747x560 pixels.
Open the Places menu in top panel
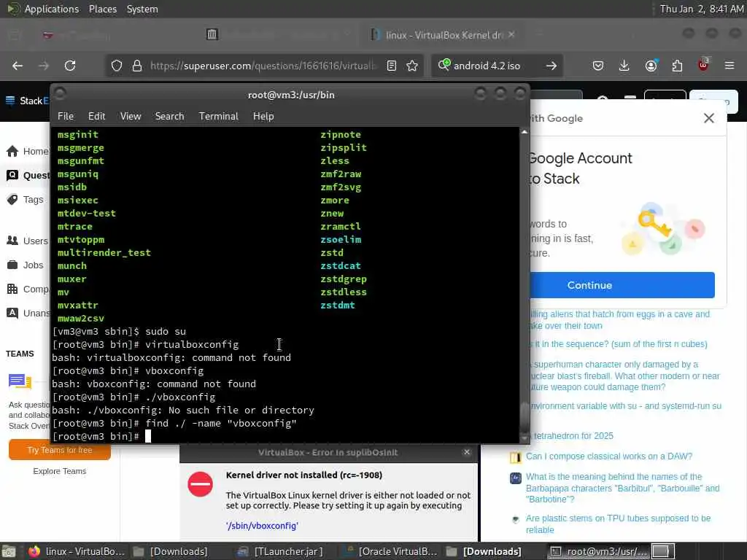click(103, 9)
